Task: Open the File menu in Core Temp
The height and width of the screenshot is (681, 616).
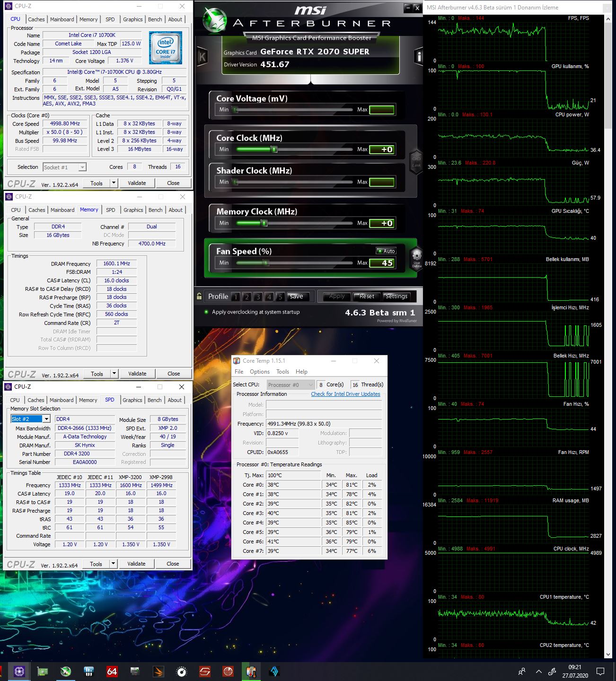Action: (x=239, y=372)
